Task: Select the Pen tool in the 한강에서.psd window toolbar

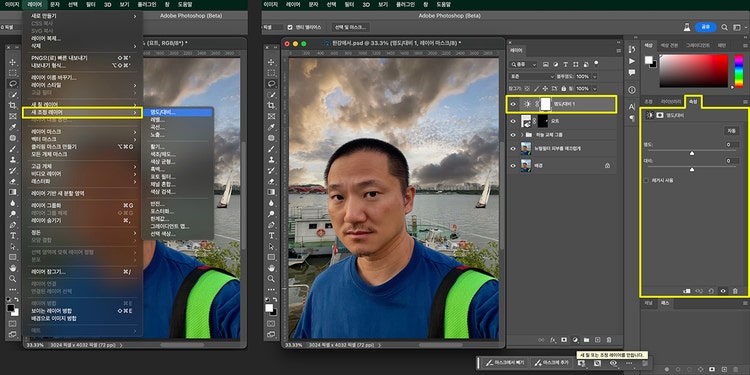Action: point(271,224)
